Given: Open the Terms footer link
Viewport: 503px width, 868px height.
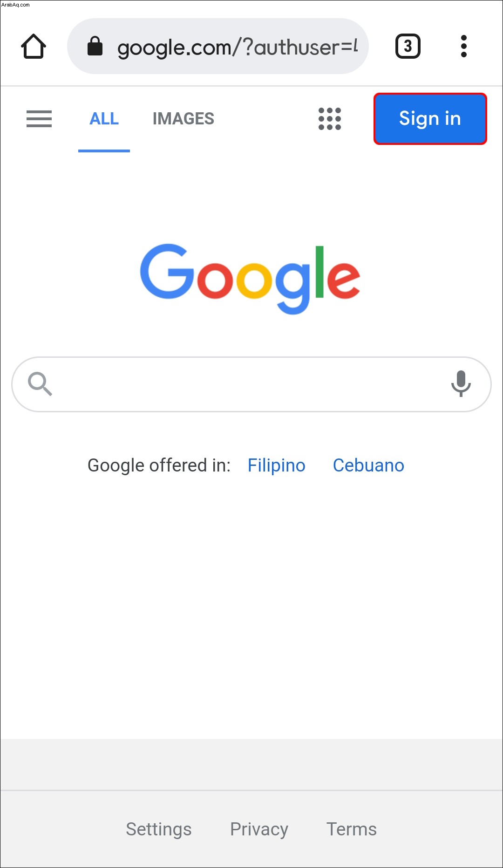Looking at the screenshot, I should click(x=352, y=829).
